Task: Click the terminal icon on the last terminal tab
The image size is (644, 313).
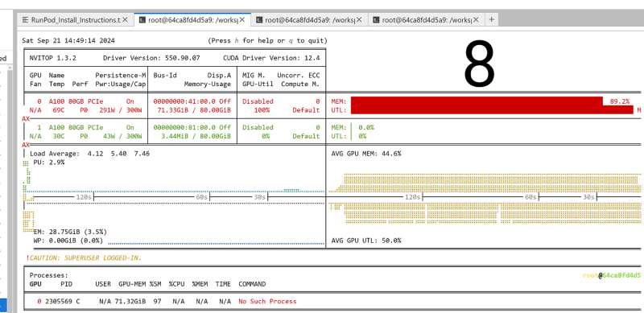Action: 376,20
